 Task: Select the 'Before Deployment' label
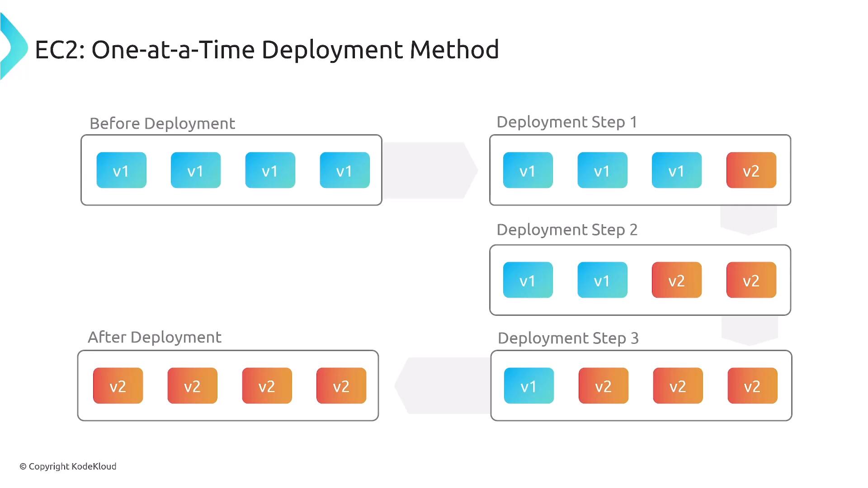(162, 123)
